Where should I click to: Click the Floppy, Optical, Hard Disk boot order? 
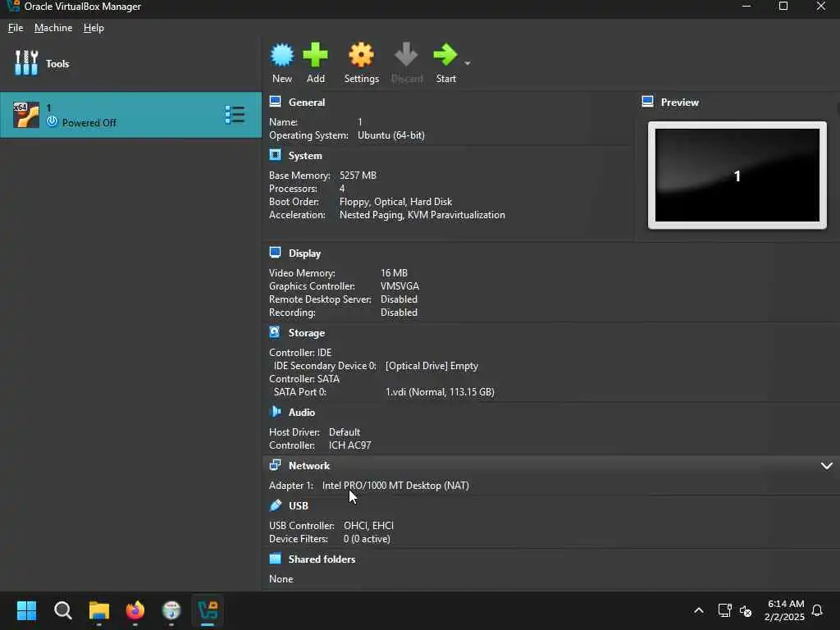[x=395, y=202]
